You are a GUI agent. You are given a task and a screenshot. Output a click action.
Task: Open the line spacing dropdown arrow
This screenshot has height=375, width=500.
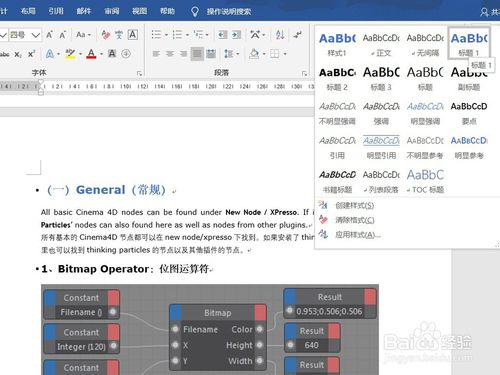point(238,54)
